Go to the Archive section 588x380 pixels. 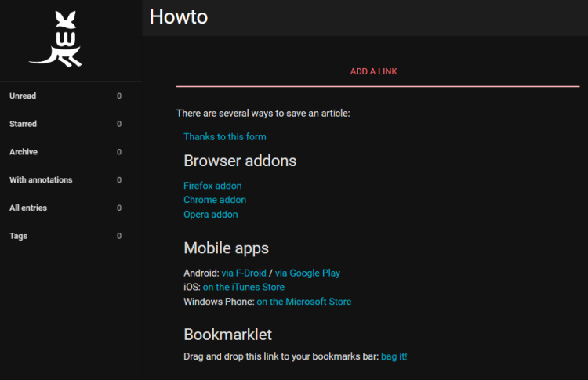tap(24, 152)
